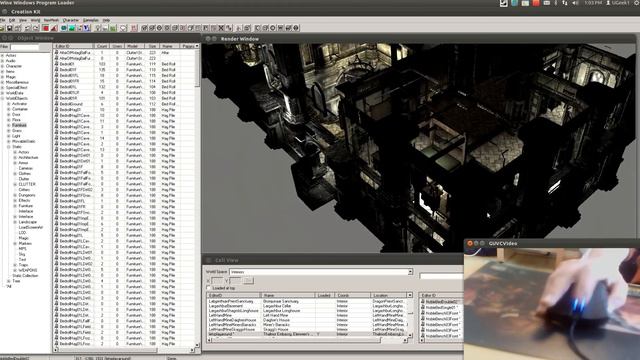Expand the Character tree node
Screen dimensions: 640x360
coord(2,66)
